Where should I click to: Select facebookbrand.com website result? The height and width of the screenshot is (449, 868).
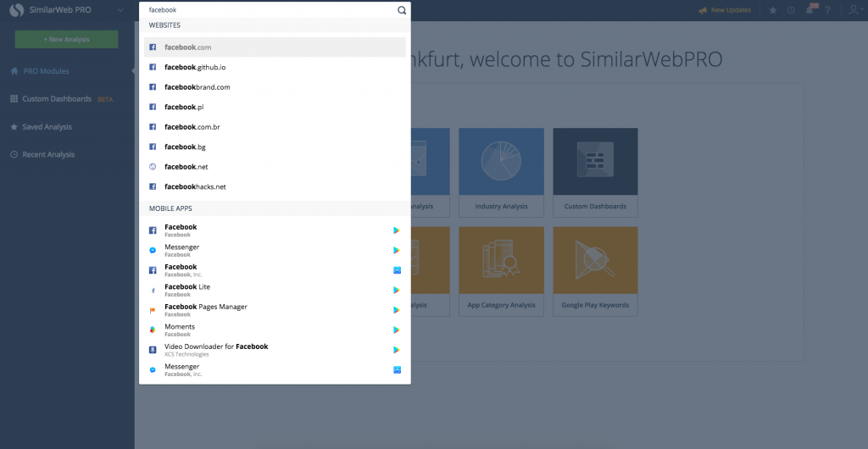[x=275, y=86]
